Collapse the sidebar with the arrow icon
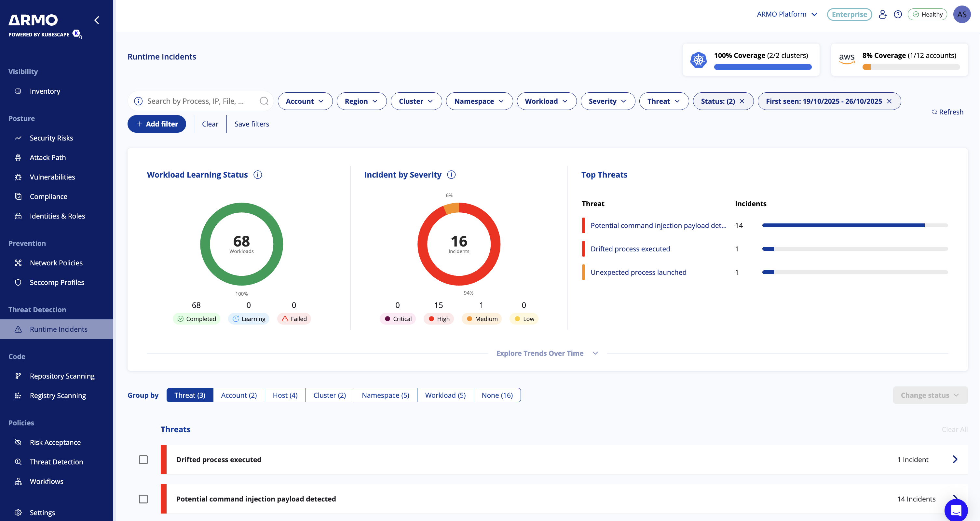 coord(97,20)
